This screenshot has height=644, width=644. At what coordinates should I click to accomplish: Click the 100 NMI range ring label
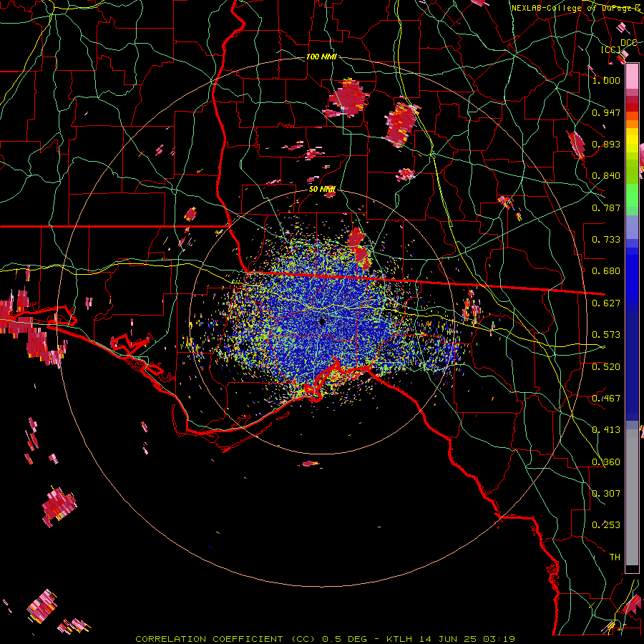[x=321, y=57]
